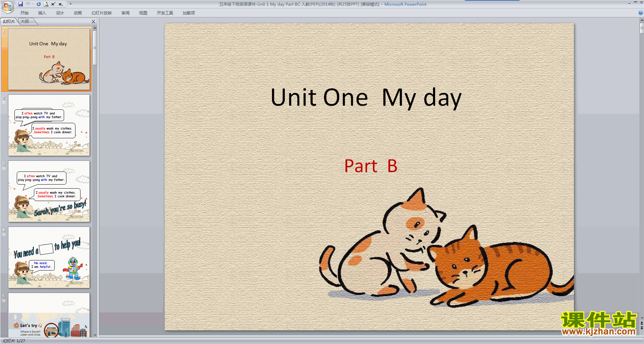Open PowerPoint help question mark
This screenshot has width=644, height=344.
pyautogui.click(x=641, y=13)
